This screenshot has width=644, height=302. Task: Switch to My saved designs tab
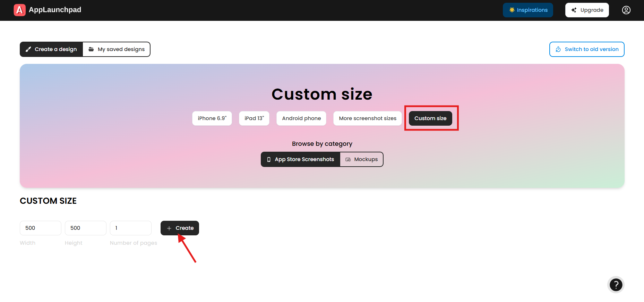(x=117, y=49)
